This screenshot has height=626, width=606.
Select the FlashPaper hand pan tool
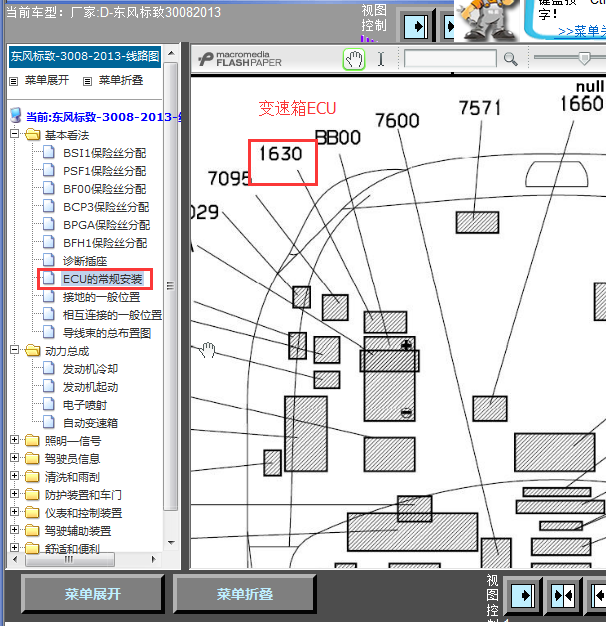354,59
